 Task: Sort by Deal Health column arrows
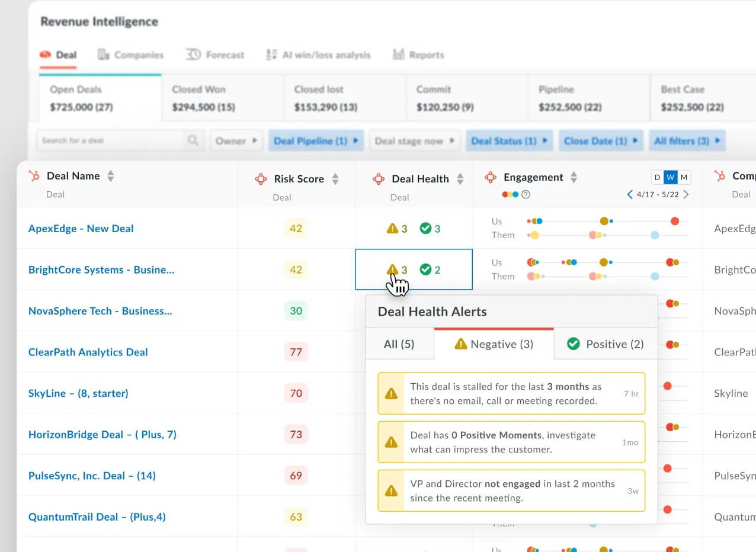(460, 179)
